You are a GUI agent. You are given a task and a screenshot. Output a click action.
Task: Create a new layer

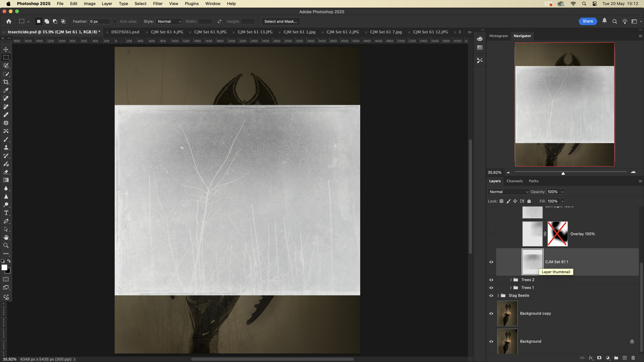pos(625,358)
